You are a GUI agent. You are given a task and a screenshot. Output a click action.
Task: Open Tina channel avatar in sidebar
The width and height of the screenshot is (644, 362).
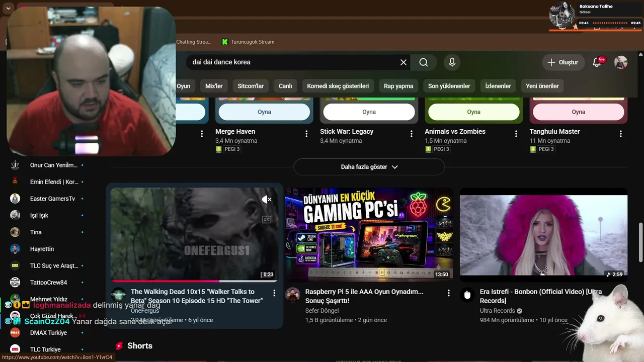tap(15, 232)
